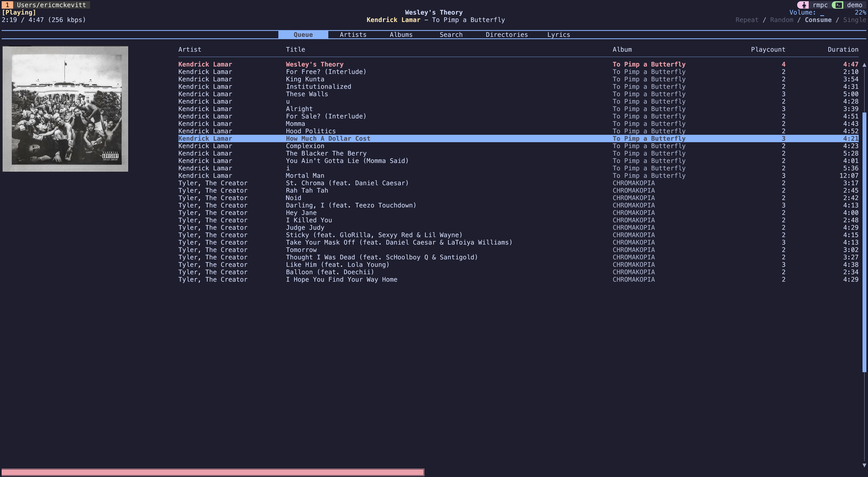Screen dimensions: 868x477
Task: Click the album cover art thumbnail
Action: (x=65, y=109)
